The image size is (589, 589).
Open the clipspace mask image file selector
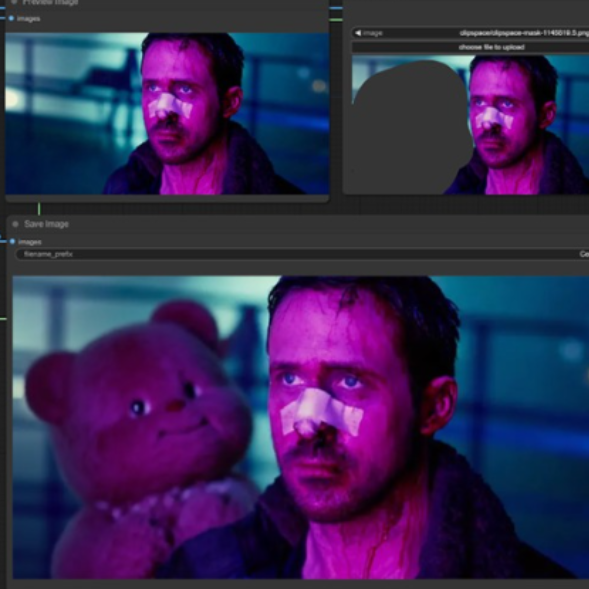pyautogui.click(x=470, y=33)
